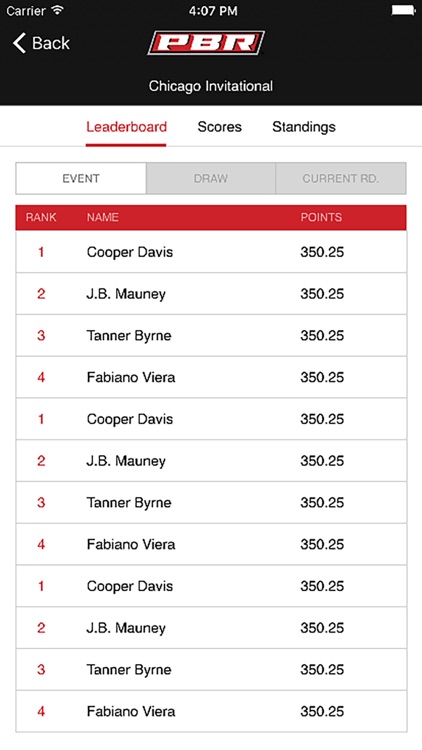Switch to CURRENT RD. segment
Screen dimensions: 422x750
pos(341,178)
